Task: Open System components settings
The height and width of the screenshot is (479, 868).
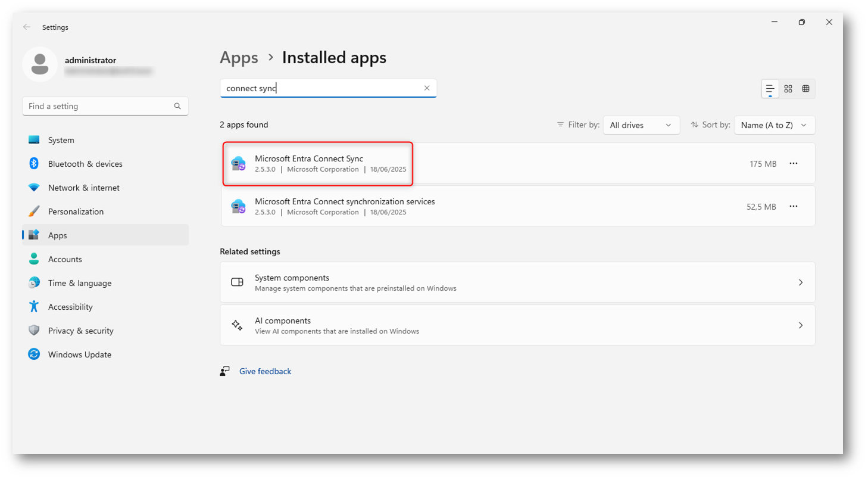Action: (517, 282)
